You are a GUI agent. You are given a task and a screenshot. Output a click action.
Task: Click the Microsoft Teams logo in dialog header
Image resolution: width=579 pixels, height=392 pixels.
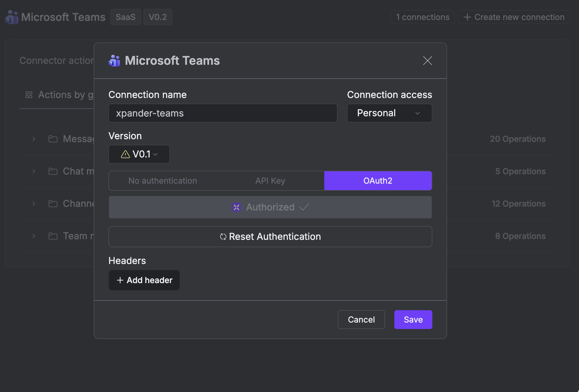pos(114,61)
